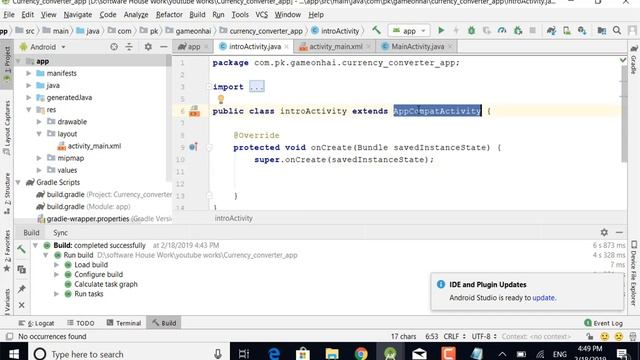Switch to activity_main.xml editor tab

[x=336, y=47]
